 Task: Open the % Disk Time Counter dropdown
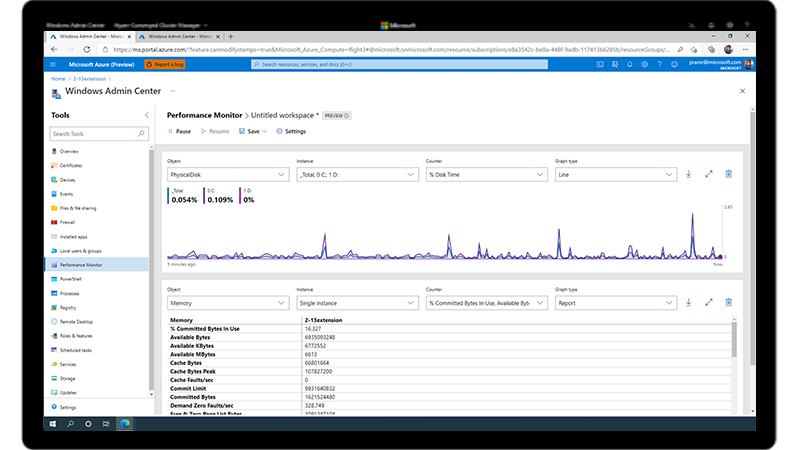(x=484, y=174)
